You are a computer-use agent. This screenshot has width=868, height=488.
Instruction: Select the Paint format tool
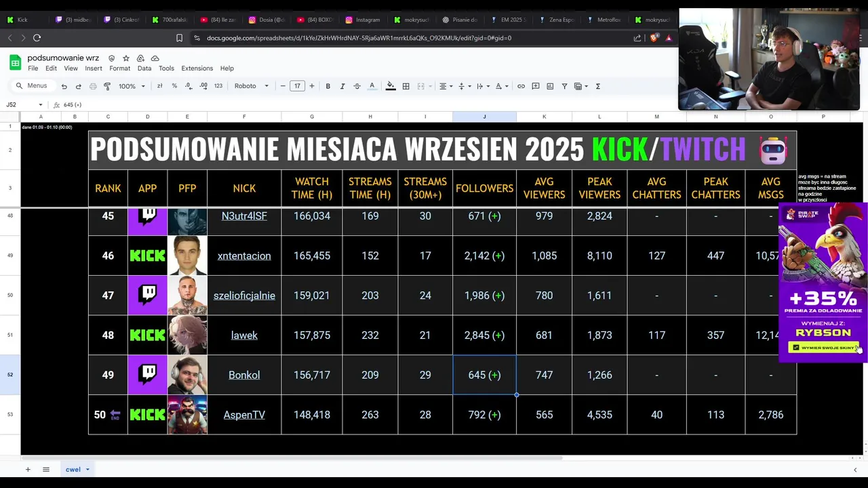(x=107, y=86)
